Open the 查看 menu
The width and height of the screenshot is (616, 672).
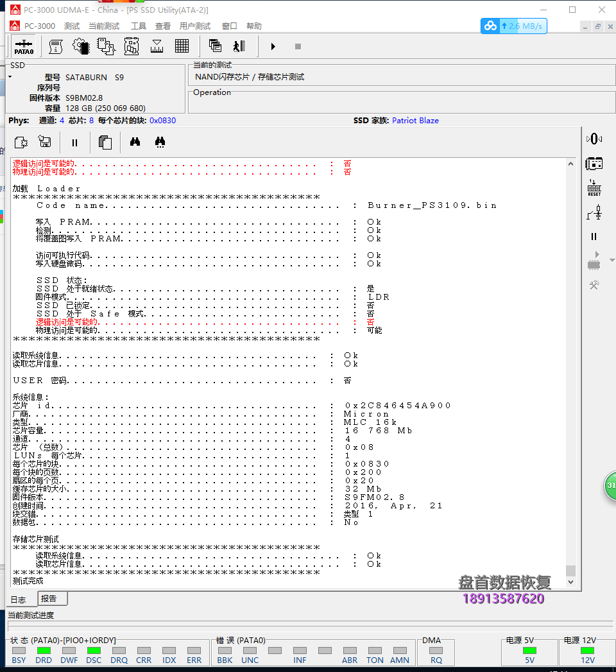coord(163,26)
